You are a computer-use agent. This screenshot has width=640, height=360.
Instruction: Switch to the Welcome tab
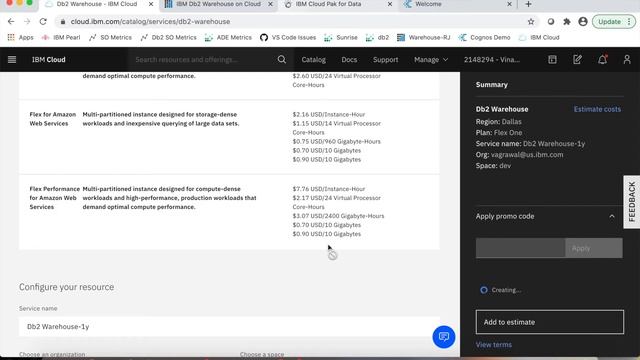(x=428, y=4)
